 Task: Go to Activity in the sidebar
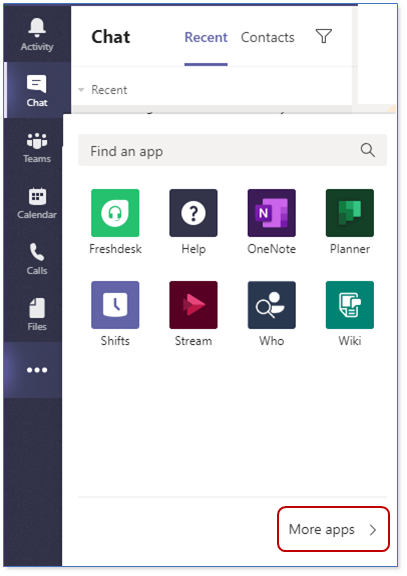pos(37,35)
